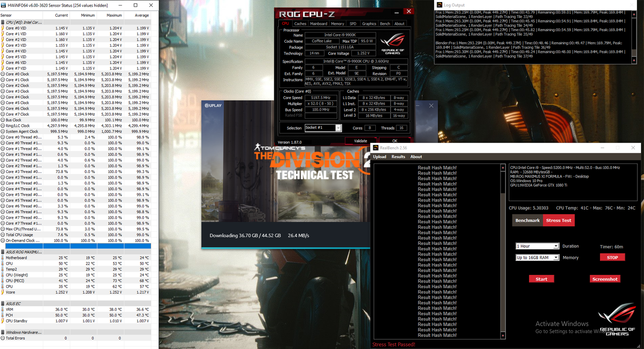The width and height of the screenshot is (644, 349).
Task: Click the Log Output window title icon
Action: tap(439, 5)
